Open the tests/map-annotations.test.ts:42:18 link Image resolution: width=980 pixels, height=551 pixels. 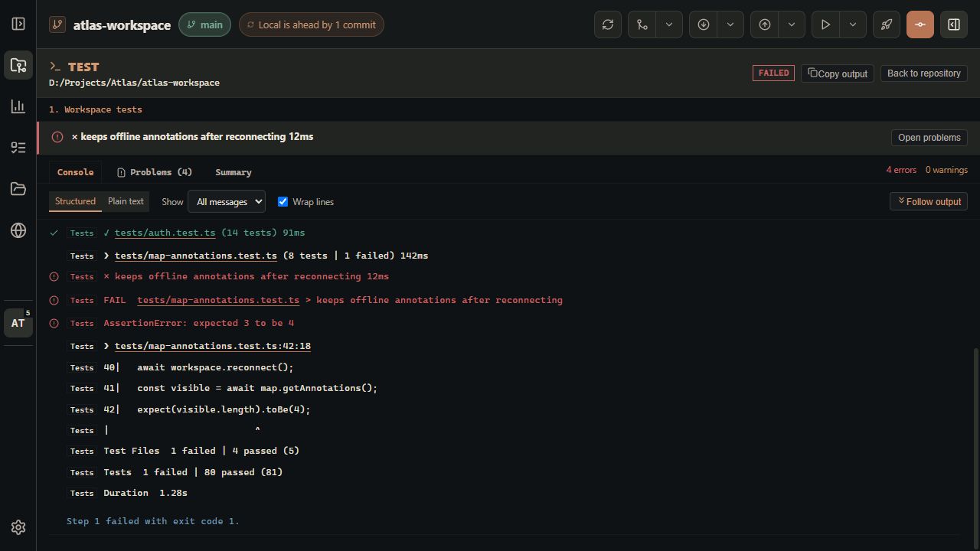point(213,346)
